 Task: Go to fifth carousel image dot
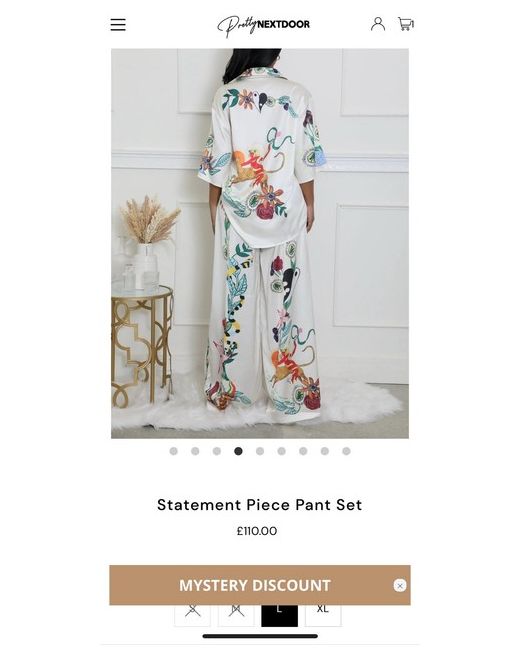point(260,451)
